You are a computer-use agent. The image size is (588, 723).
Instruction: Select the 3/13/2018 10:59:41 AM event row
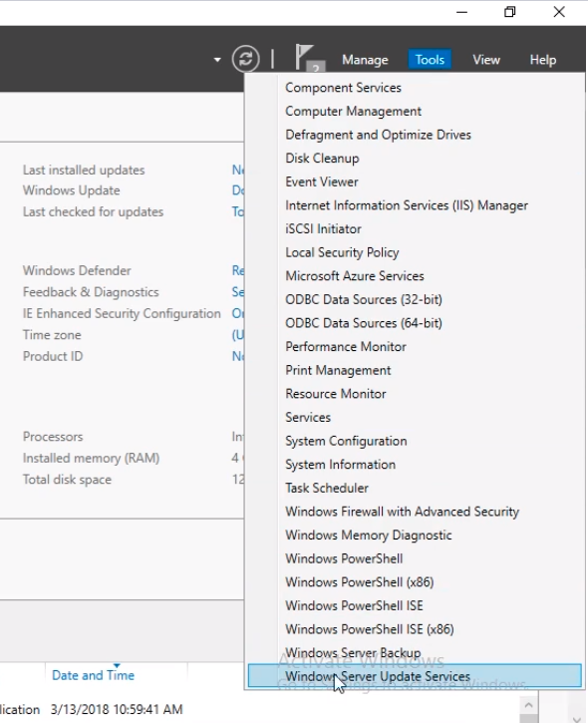click(x=117, y=709)
